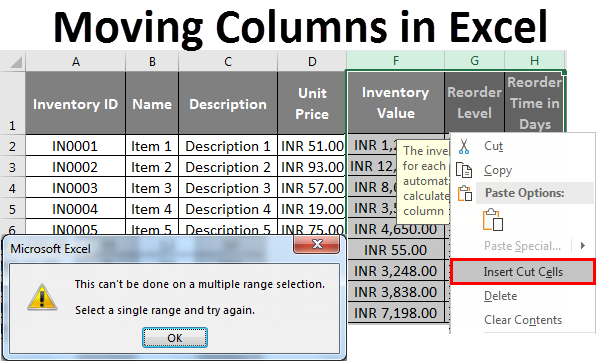Click cell IN0003

point(76,187)
